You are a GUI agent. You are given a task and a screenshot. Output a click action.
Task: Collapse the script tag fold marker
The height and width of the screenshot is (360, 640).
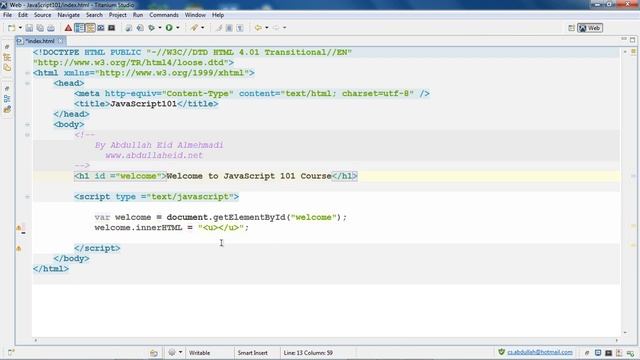coord(27,197)
